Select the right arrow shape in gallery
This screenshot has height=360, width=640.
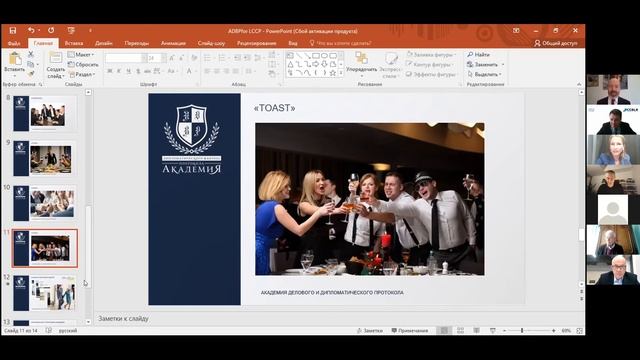click(x=316, y=64)
